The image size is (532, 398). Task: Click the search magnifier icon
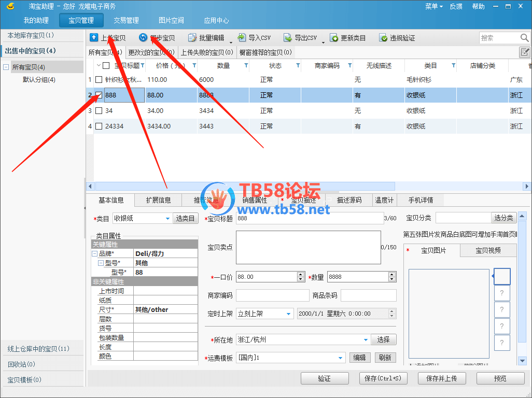tap(524, 38)
